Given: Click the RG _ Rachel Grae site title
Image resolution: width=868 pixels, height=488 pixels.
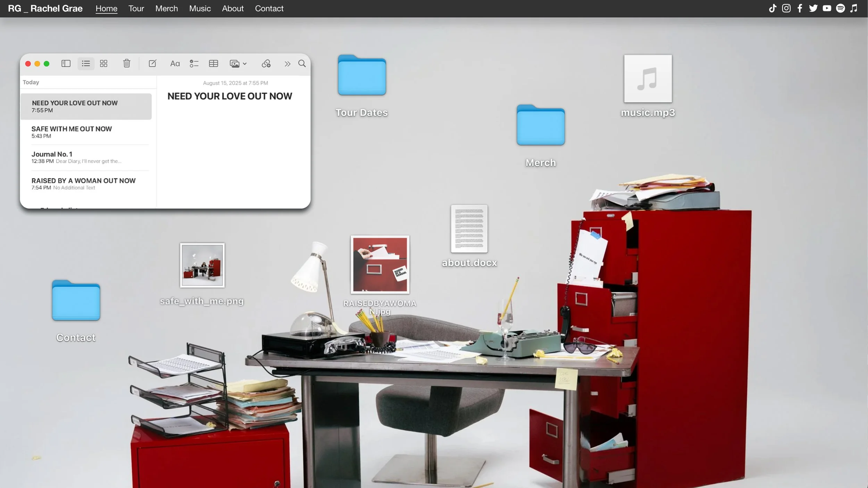Looking at the screenshot, I should click(45, 8).
